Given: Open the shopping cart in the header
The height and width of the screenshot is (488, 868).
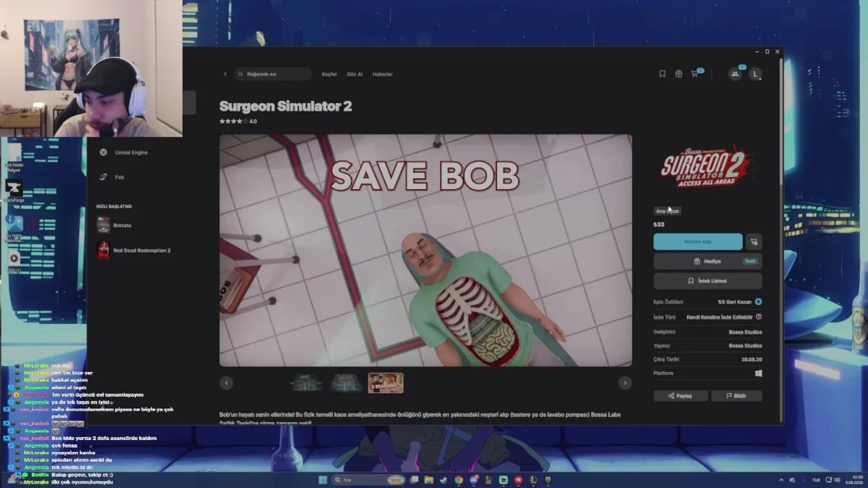Looking at the screenshot, I should coord(695,74).
